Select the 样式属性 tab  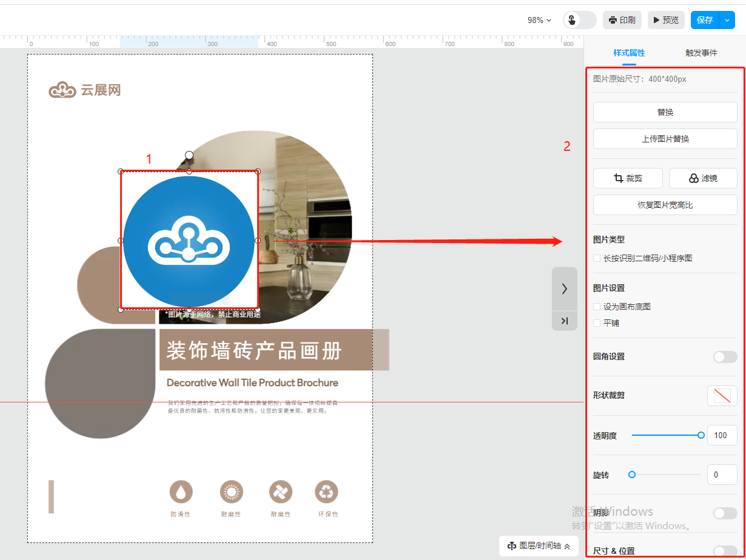pyautogui.click(x=629, y=53)
